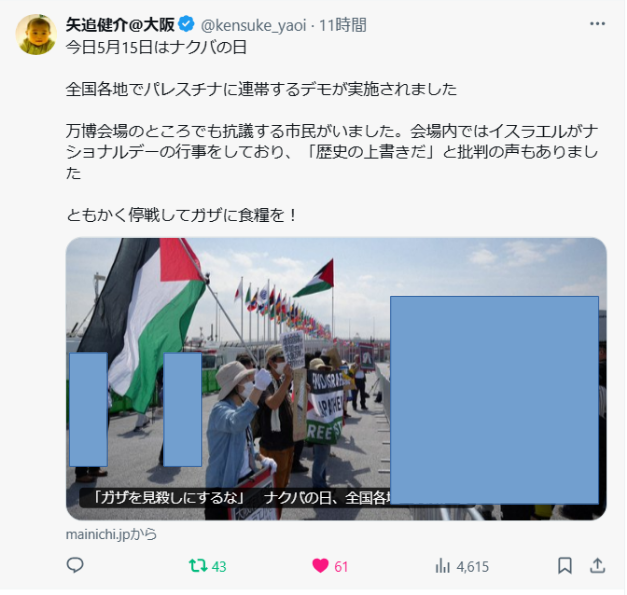627x595 pixels.
Task: Open the baby profile avatar
Action: (36, 34)
